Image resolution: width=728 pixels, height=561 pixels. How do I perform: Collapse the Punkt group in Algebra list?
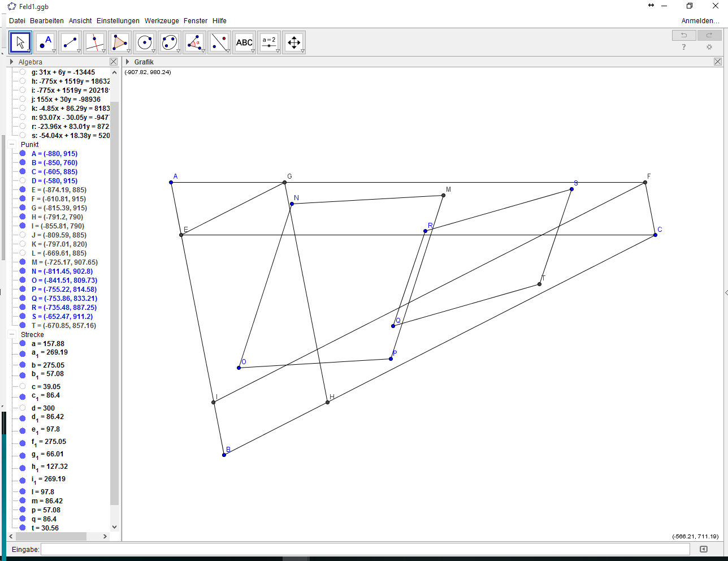pos(12,145)
